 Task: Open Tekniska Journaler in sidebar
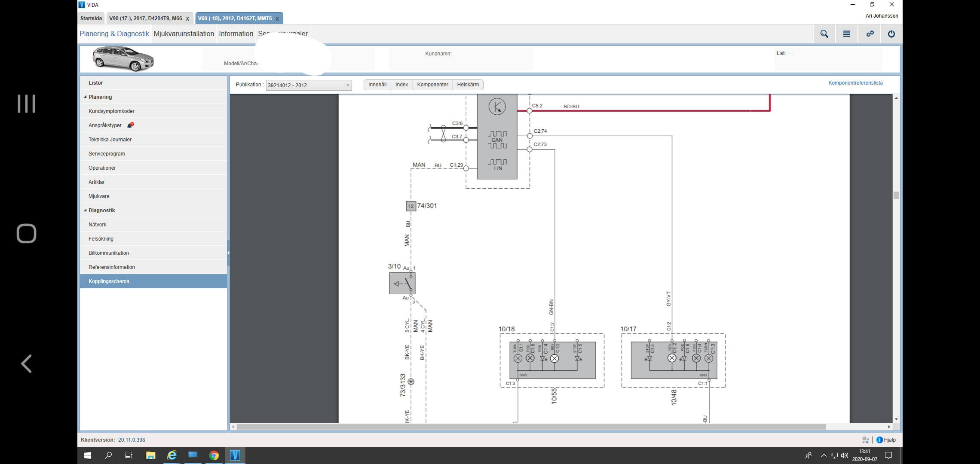(153, 140)
